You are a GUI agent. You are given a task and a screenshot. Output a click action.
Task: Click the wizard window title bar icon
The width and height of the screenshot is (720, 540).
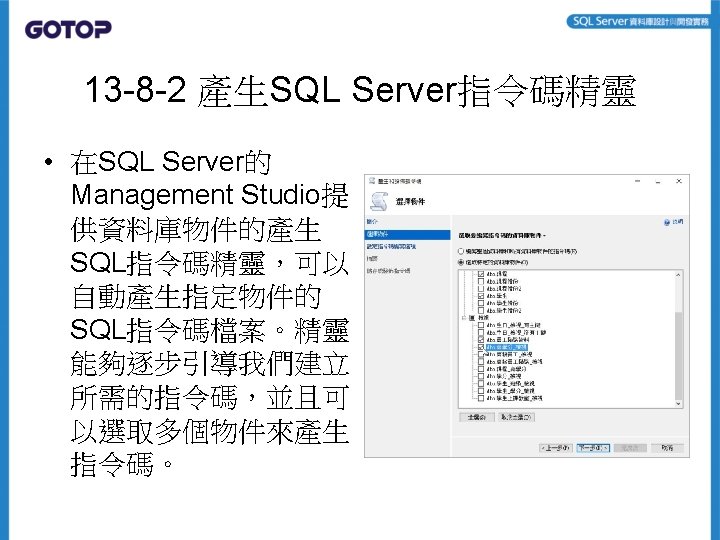pyautogui.click(x=372, y=181)
